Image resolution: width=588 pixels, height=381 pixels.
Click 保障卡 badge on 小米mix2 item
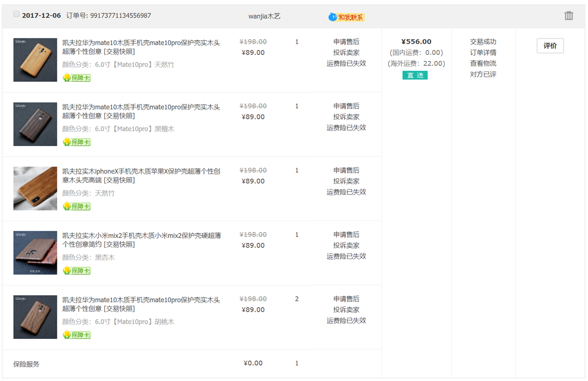[x=76, y=270]
